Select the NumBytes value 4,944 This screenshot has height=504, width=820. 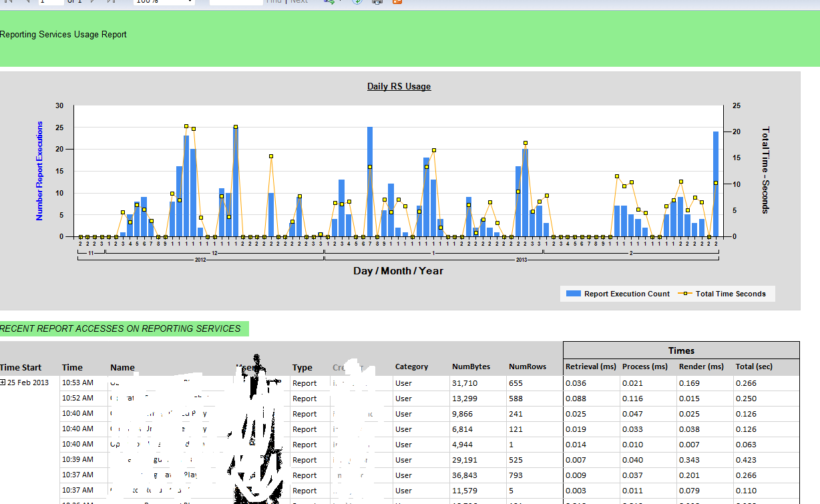pyautogui.click(x=463, y=445)
